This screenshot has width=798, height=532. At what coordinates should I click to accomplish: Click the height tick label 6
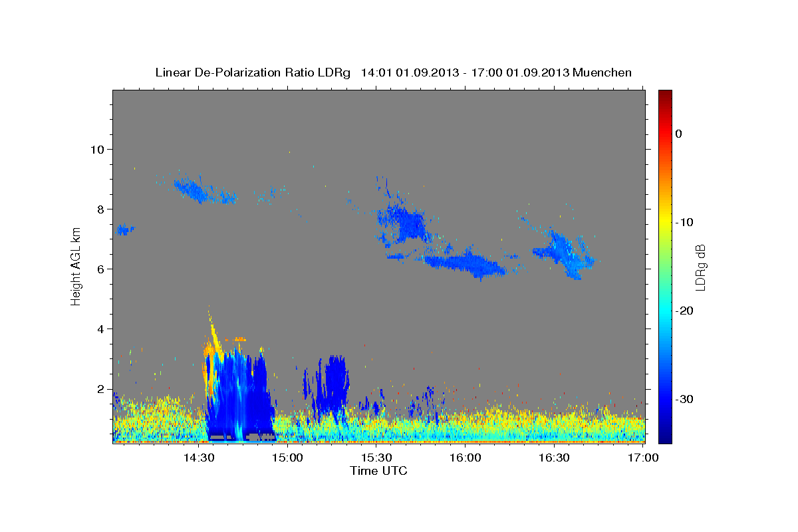101,269
